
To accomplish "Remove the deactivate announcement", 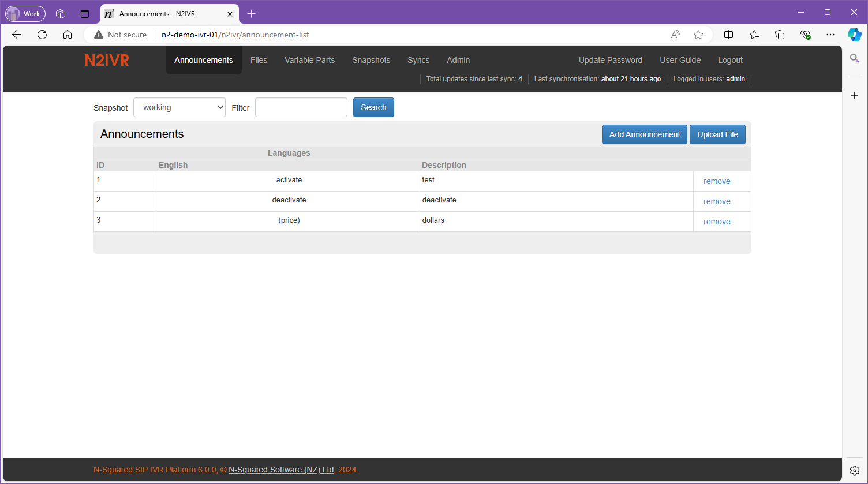I will click(717, 201).
